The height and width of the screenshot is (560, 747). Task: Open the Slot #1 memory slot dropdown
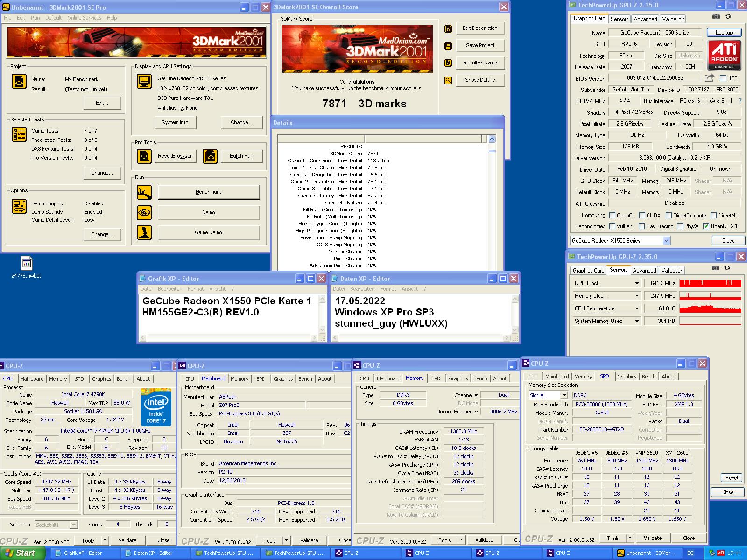pos(564,395)
